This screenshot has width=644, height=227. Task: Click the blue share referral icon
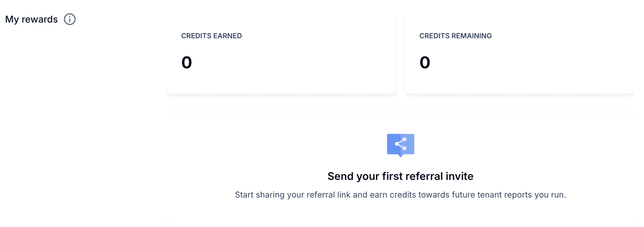tap(400, 145)
